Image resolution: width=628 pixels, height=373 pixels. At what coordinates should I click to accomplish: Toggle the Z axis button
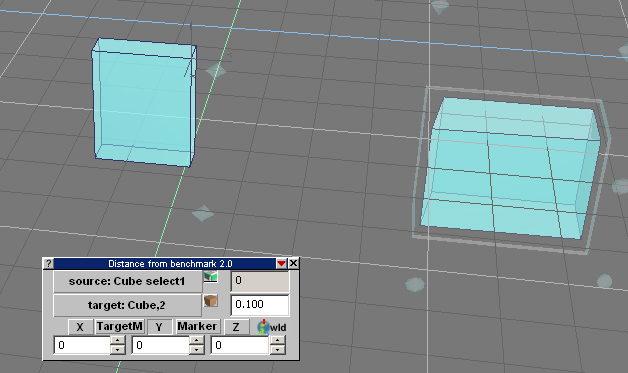click(236, 327)
